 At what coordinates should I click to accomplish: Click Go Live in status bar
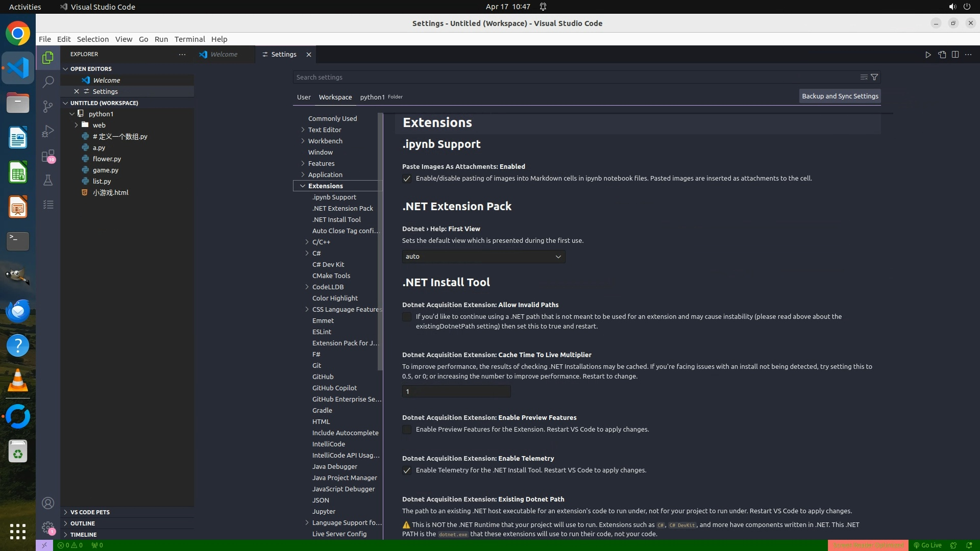(x=927, y=545)
